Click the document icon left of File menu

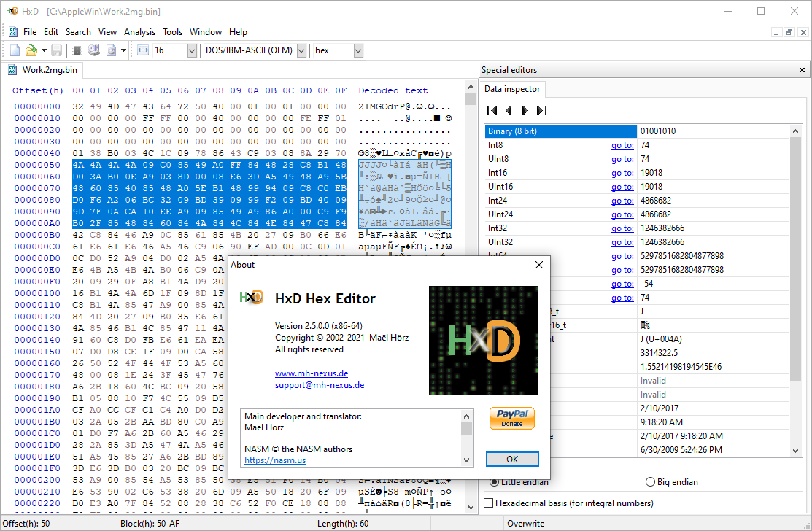click(13, 32)
